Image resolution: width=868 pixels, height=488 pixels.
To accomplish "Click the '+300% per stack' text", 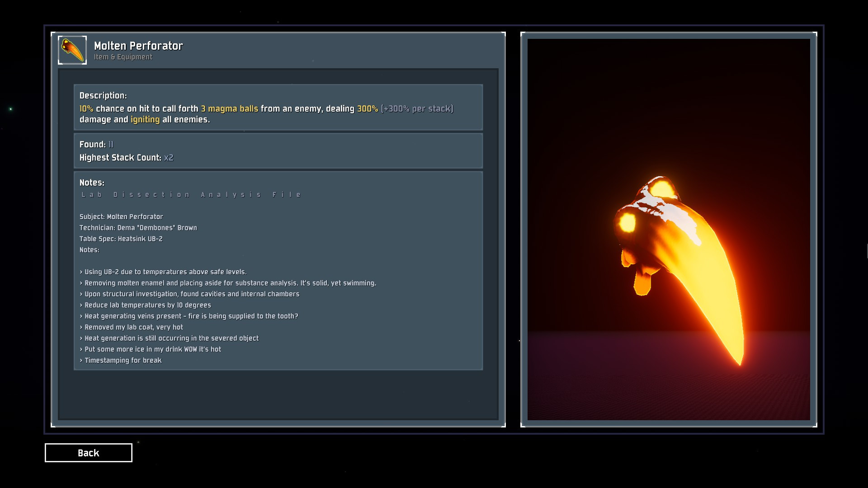I will 417,108.
